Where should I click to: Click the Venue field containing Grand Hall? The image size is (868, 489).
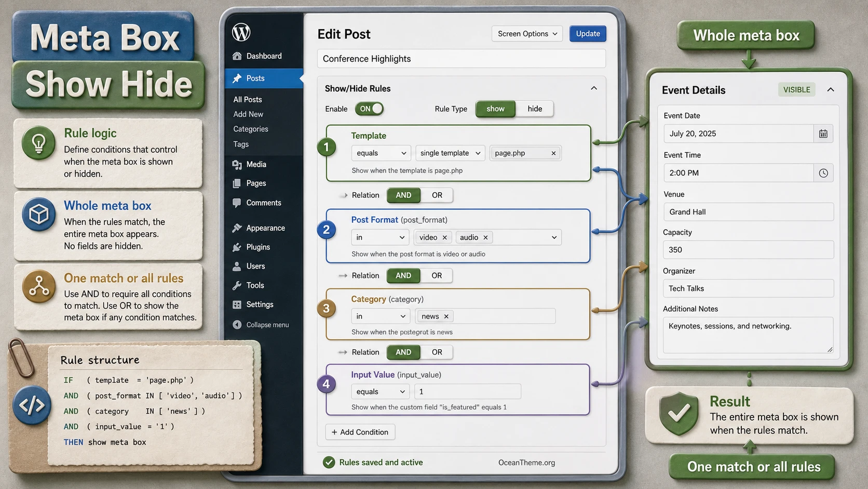[749, 212]
